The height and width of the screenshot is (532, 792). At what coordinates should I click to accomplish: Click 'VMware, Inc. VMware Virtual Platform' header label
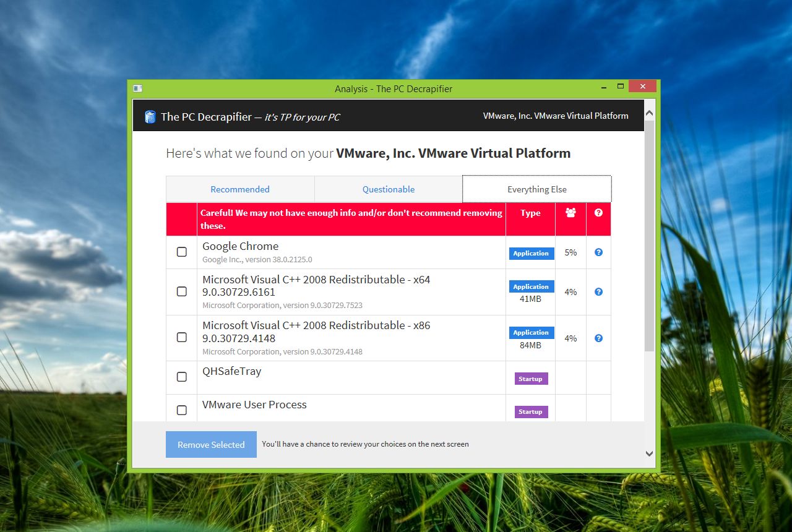(x=556, y=116)
